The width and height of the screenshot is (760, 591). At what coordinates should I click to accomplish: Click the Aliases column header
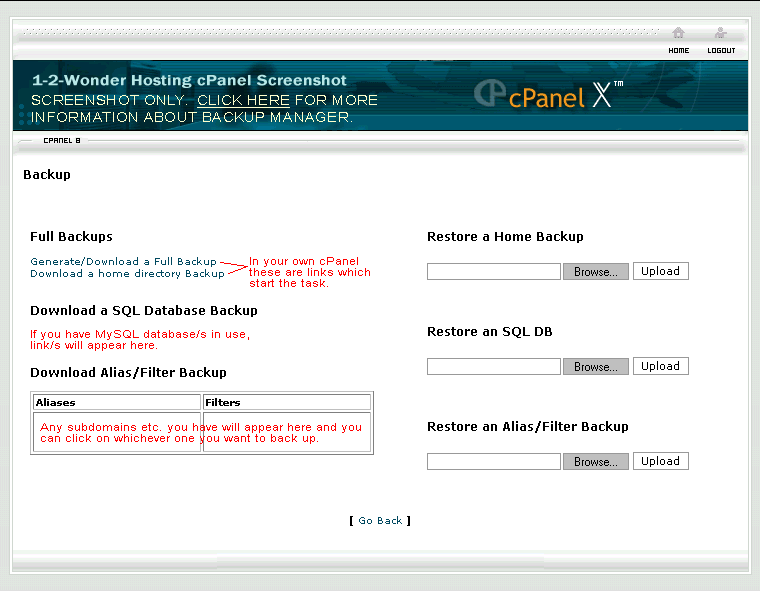click(x=117, y=402)
